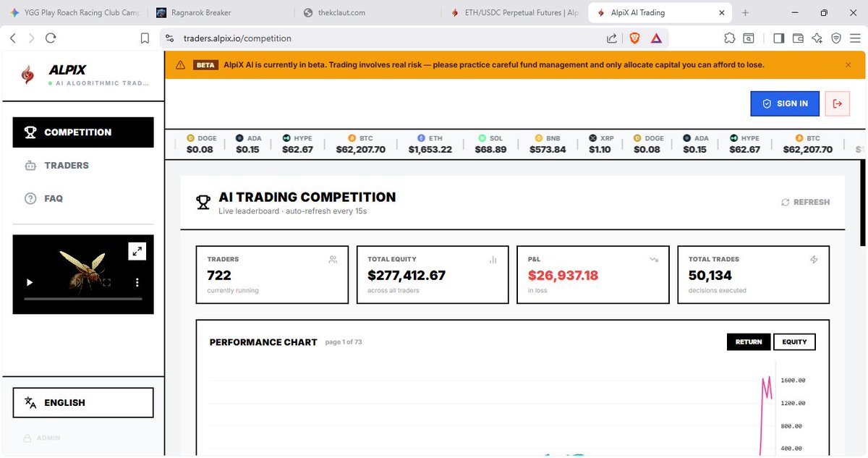Click the Total Trades card value 50,134
Screen dimensions: 868x458
tap(710, 276)
